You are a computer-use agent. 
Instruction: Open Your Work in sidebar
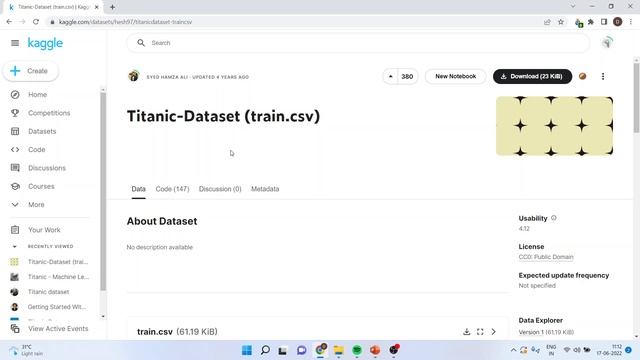44,230
